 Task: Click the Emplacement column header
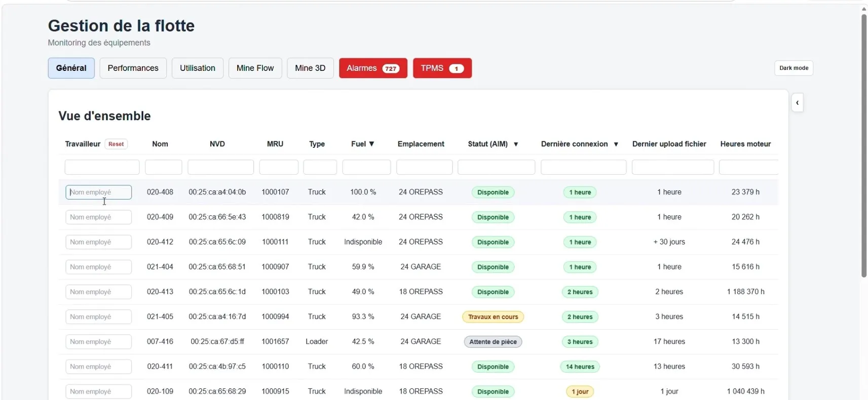421,144
